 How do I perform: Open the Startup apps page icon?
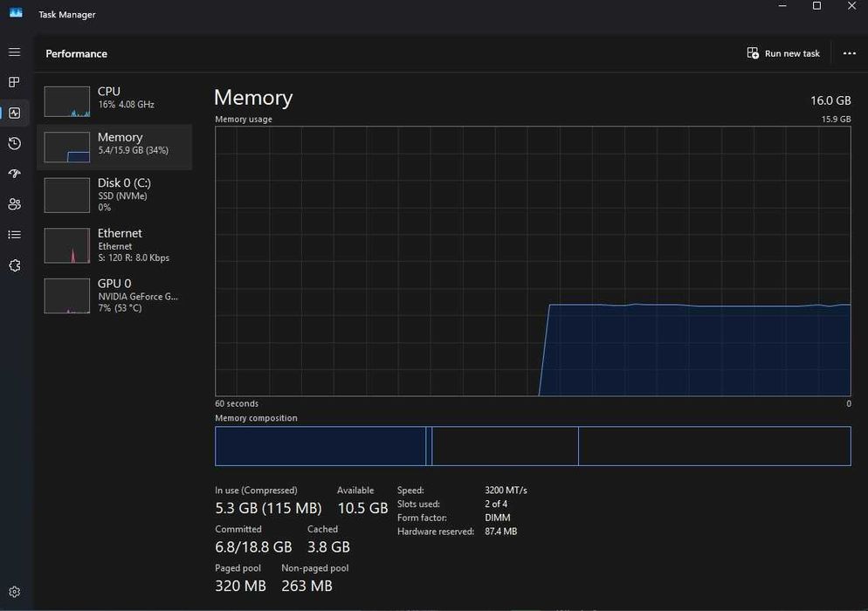click(x=14, y=174)
